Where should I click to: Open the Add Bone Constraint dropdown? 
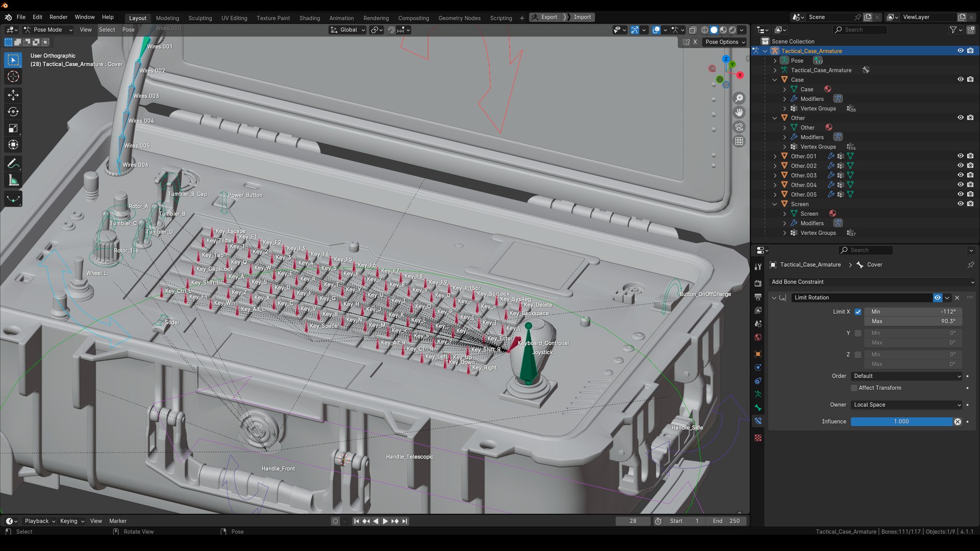tap(872, 282)
